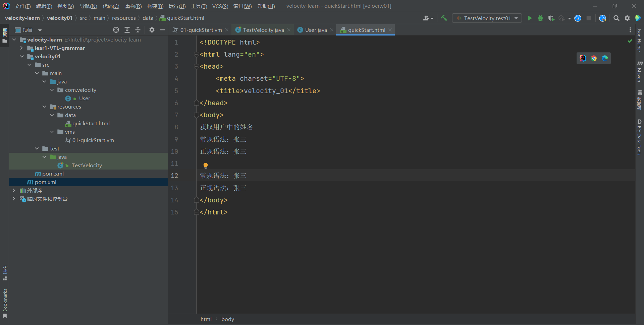The height and width of the screenshot is (325, 644).
Task: Run with coverage icon in toolbar
Action: coord(551,18)
